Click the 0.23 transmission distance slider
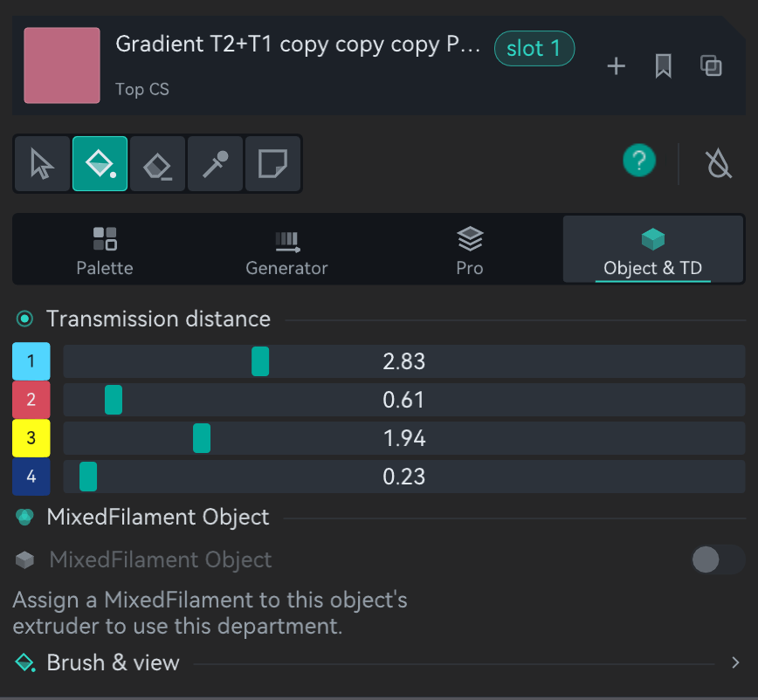The image size is (758, 700). pyautogui.click(x=404, y=477)
